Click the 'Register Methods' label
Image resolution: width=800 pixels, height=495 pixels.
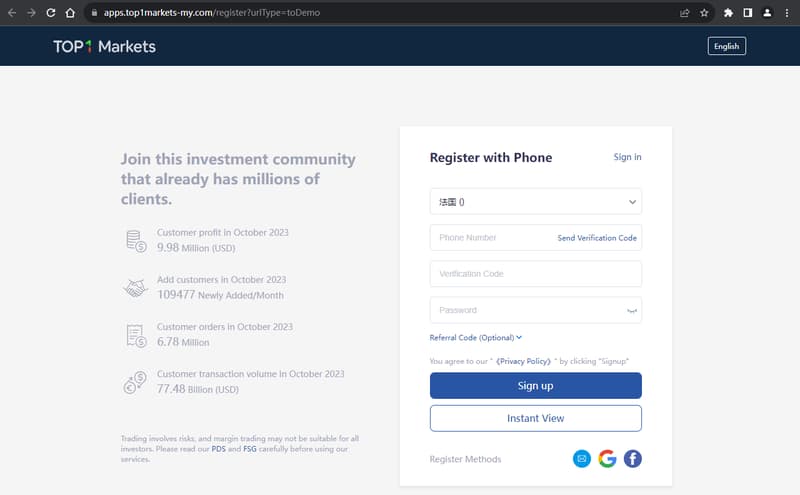coord(465,459)
